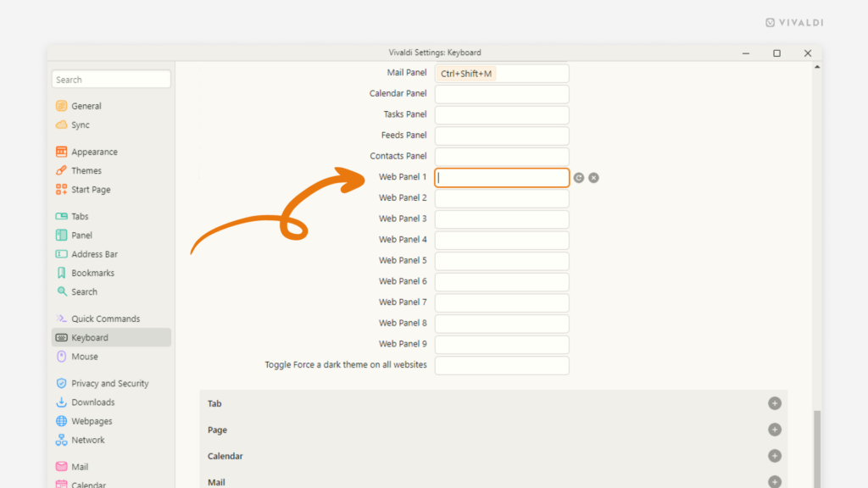Select the Themes brush icon
This screenshot has height=488, width=868.
coord(61,170)
